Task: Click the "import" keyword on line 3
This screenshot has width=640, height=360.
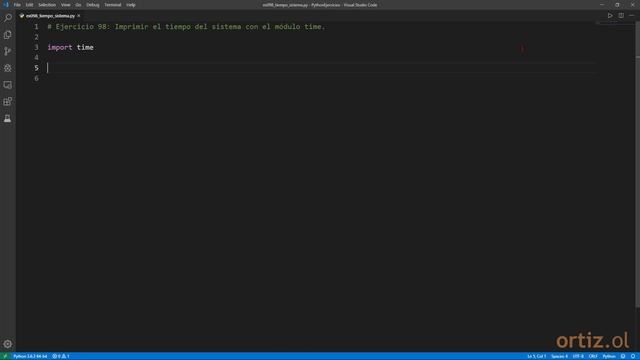Action: [x=60, y=47]
